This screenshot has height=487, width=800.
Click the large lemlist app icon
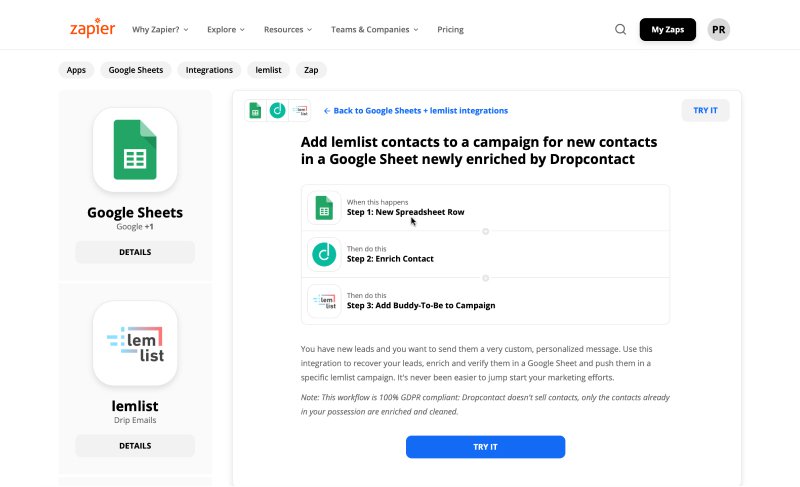point(135,343)
